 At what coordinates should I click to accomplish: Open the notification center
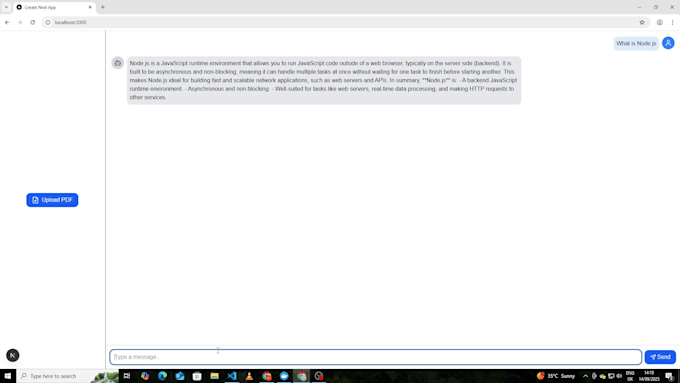tap(670, 376)
